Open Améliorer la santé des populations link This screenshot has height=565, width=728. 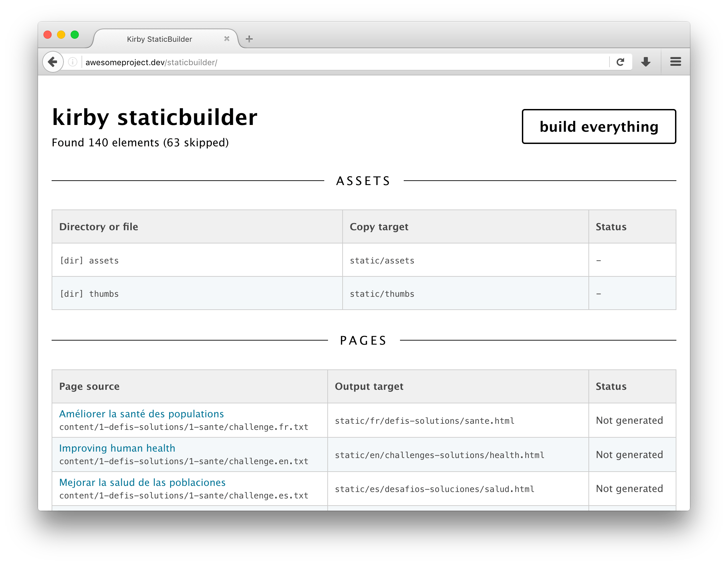coord(141,414)
